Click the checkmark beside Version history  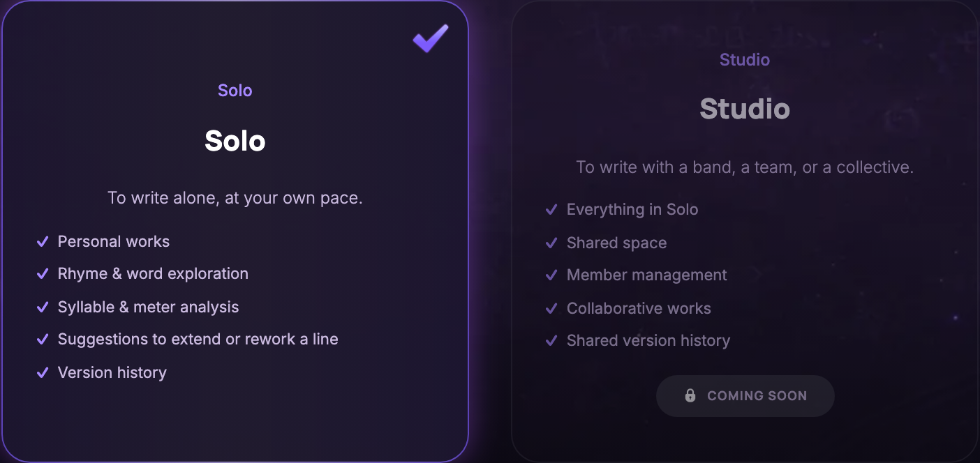[x=43, y=372]
